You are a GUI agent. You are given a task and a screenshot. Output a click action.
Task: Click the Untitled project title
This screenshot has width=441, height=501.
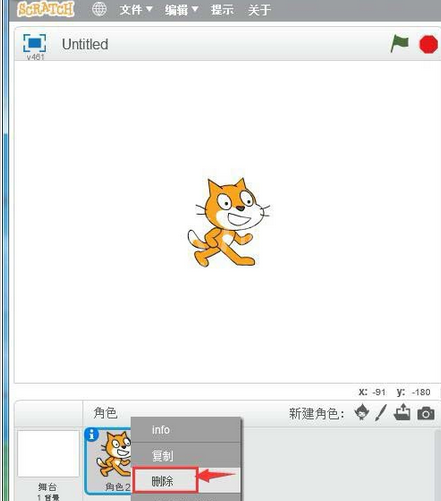85,44
